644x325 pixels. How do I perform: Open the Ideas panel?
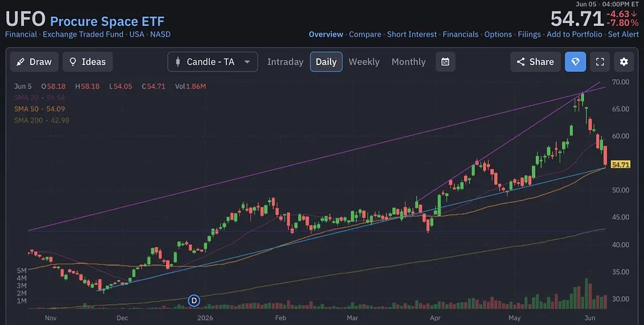coord(87,61)
